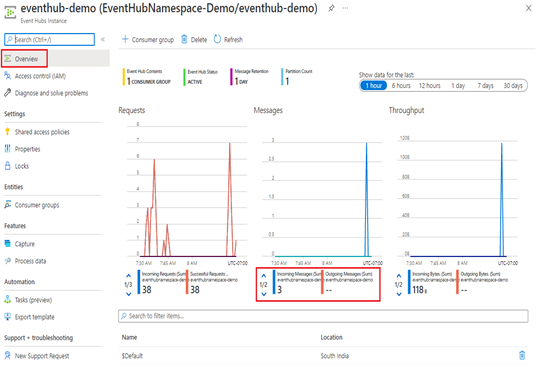Image resolution: width=536 pixels, height=370 pixels.
Task: Select the 6 hours time range
Action: coord(401,85)
